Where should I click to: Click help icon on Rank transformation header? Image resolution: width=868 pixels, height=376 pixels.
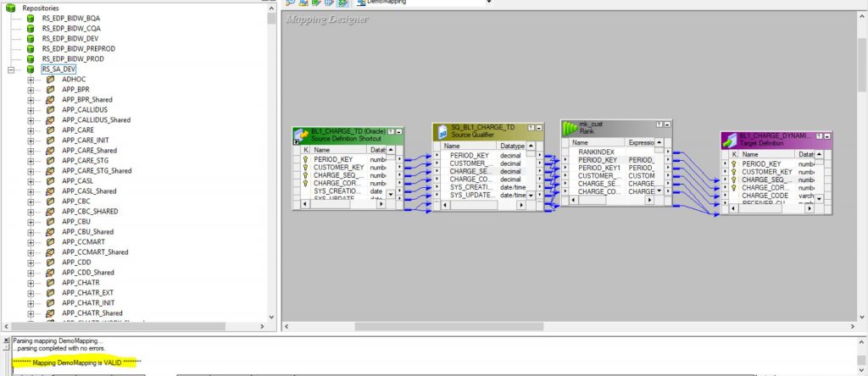click(659, 124)
